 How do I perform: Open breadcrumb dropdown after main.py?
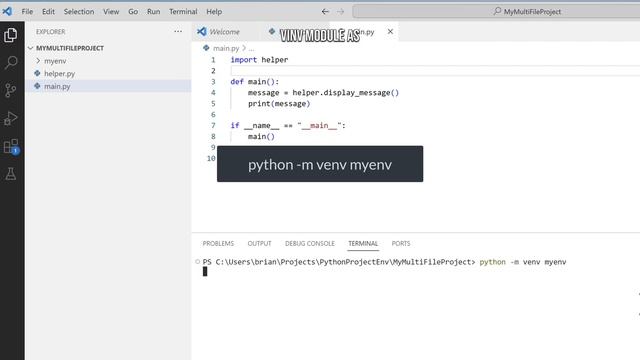[251, 49]
